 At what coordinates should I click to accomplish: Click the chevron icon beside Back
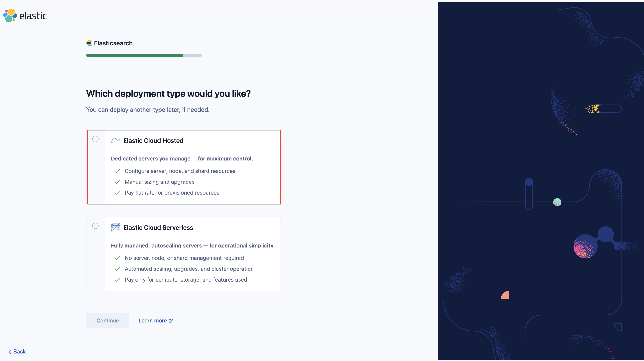10,351
